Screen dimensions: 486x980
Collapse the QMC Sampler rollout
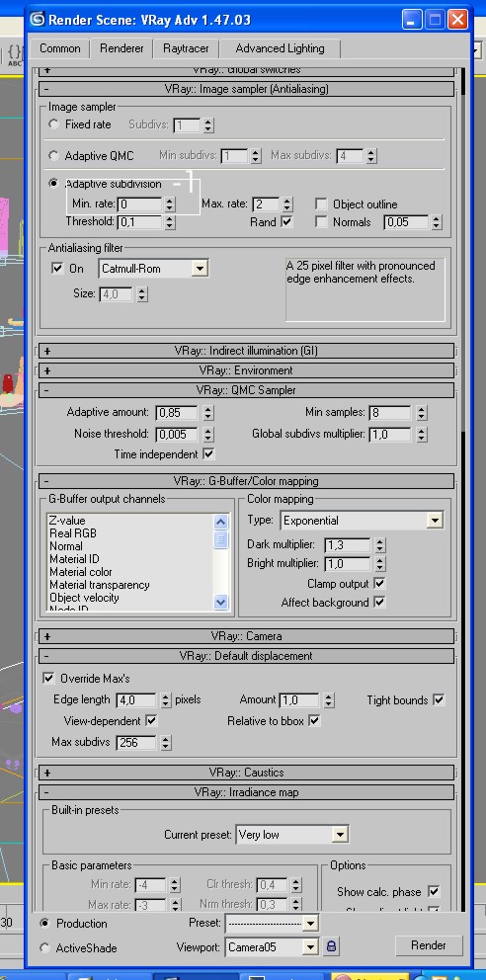[x=246, y=390]
